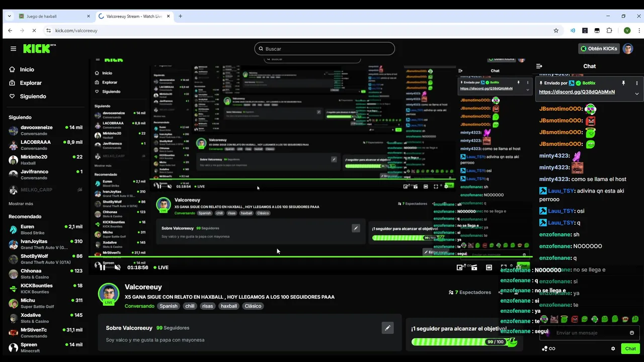Click the LIVE indicator in player
The height and width of the screenshot is (362, 644).
click(161, 267)
